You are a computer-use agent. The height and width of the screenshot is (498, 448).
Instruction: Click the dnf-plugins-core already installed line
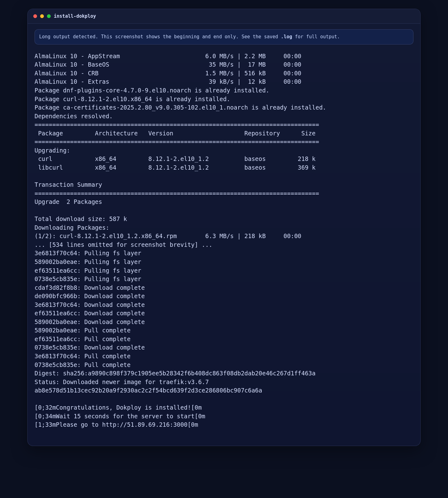(x=152, y=91)
